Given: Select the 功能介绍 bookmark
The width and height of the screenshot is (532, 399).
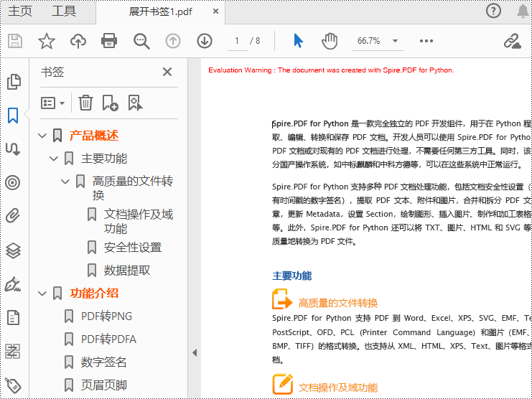Looking at the screenshot, I should pos(94,294).
